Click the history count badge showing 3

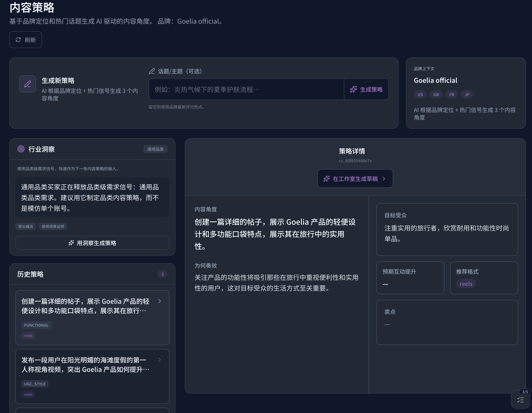[162, 274]
